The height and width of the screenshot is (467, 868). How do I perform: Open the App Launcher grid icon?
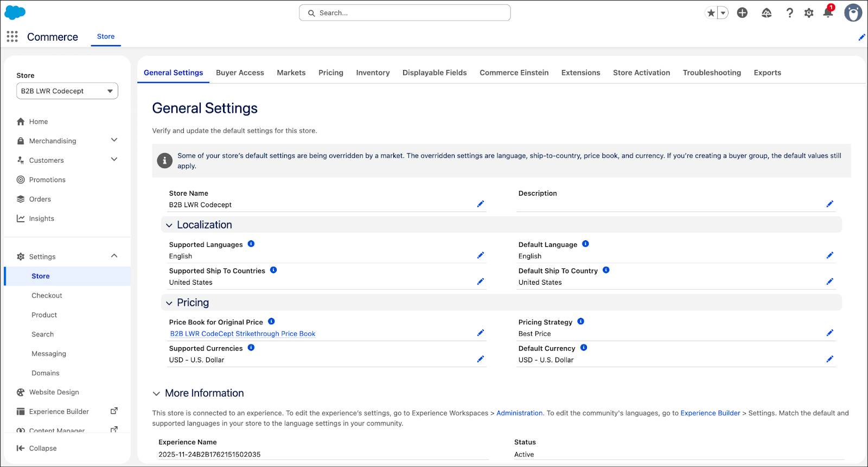point(12,36)
